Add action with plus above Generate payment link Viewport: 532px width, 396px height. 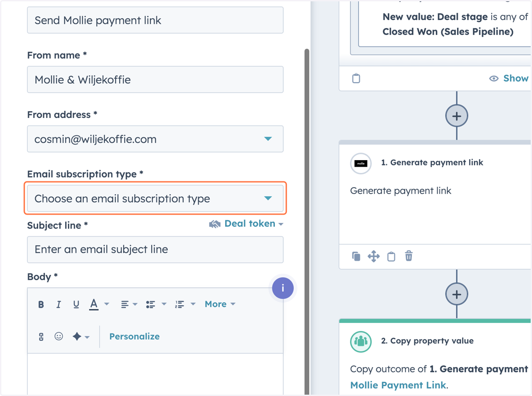coord(457,116)
